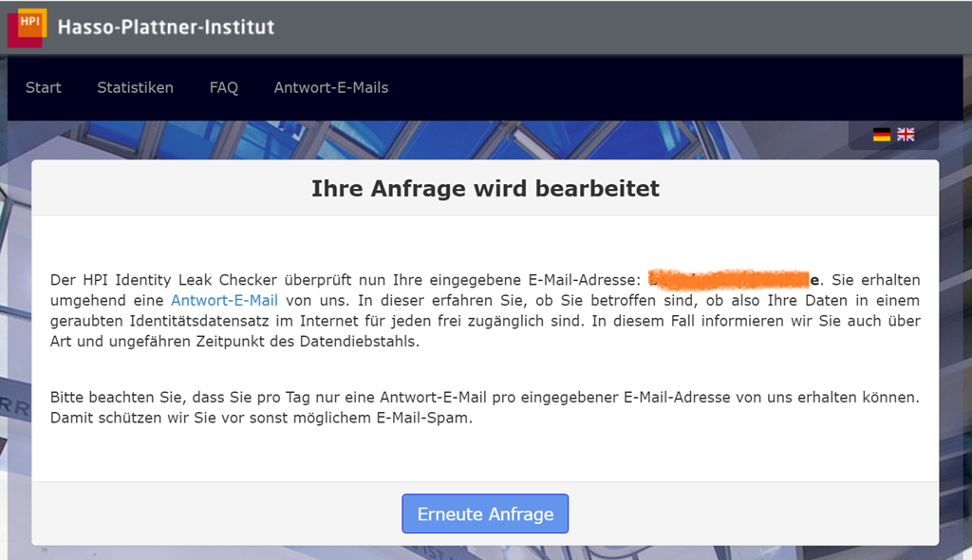Viewport: 972px width, 560px height.
Task: Click the 'Bitte beachten Sie' sentence start
Action: [109, 396]
